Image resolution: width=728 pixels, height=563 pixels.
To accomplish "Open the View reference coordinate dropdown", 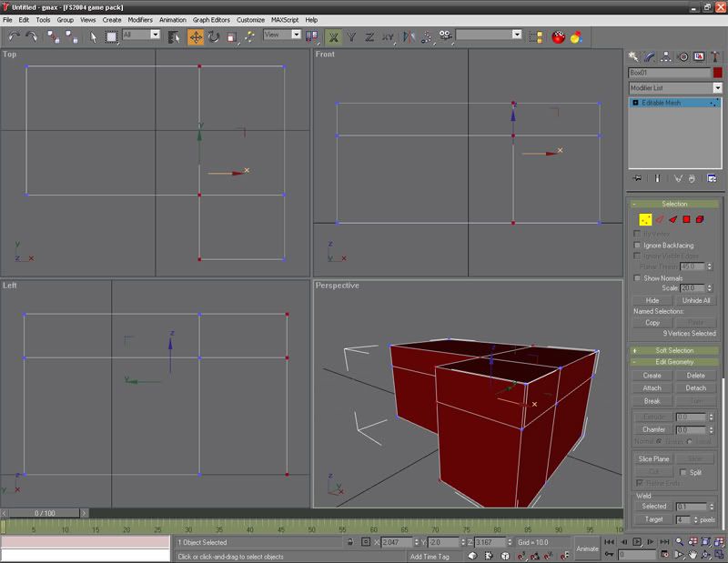I will [x=282, y=35].
